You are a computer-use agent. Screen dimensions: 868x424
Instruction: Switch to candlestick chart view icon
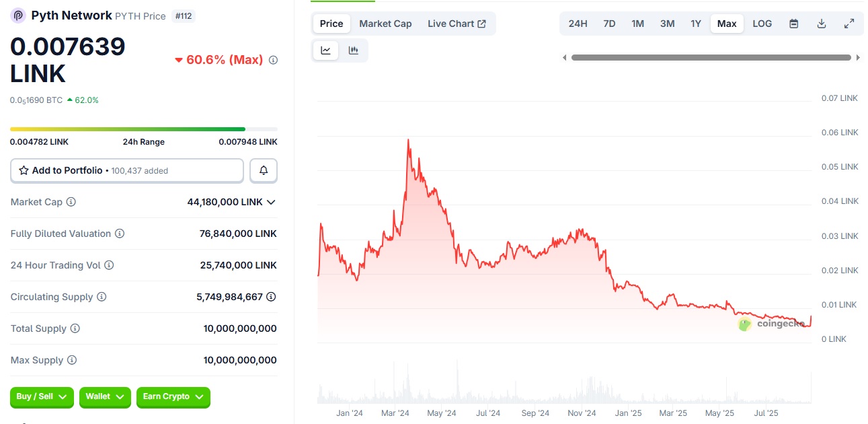click(x=354, y=50)
